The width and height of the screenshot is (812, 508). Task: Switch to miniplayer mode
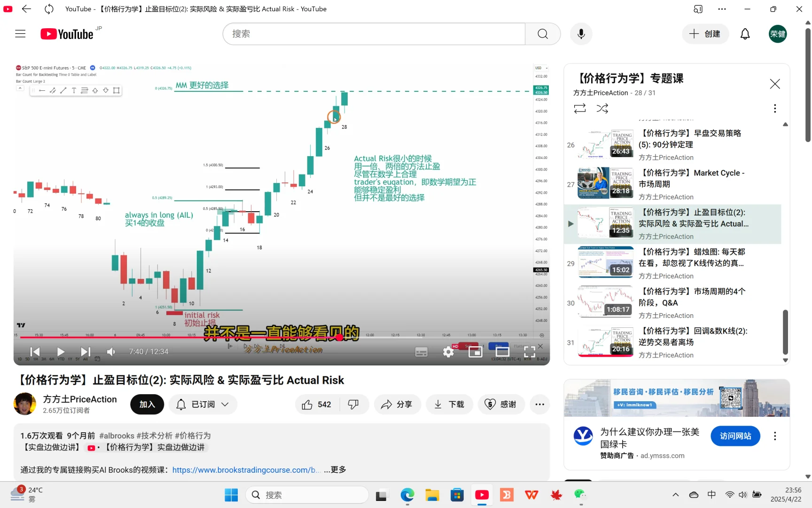pyautogui.click(x=476, y=352)
